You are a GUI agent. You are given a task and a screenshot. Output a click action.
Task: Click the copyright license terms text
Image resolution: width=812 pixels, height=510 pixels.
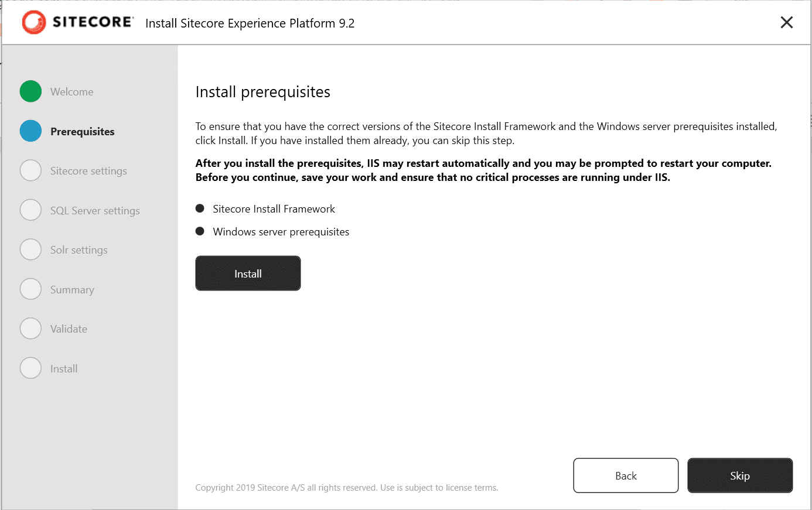pos(347,488)
